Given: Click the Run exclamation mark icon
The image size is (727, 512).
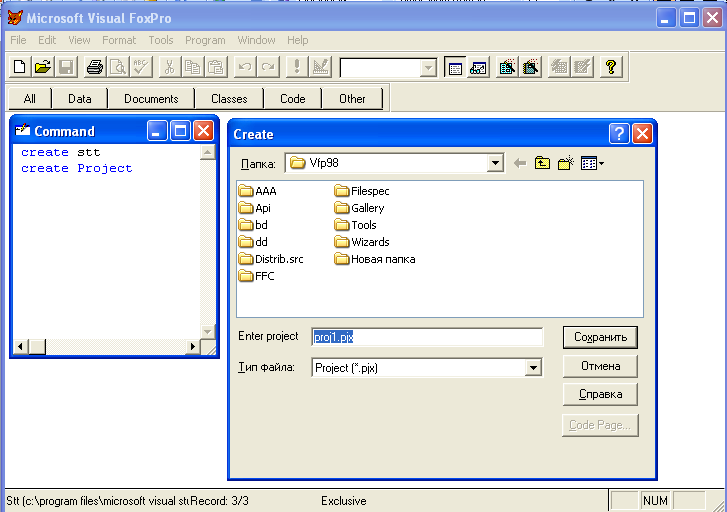Looking at the screenshot, I should point(297,67).
